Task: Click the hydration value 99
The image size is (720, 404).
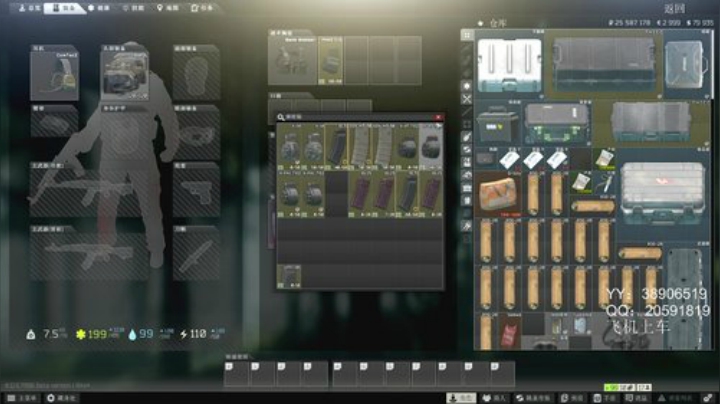Action: click(146, 334)
